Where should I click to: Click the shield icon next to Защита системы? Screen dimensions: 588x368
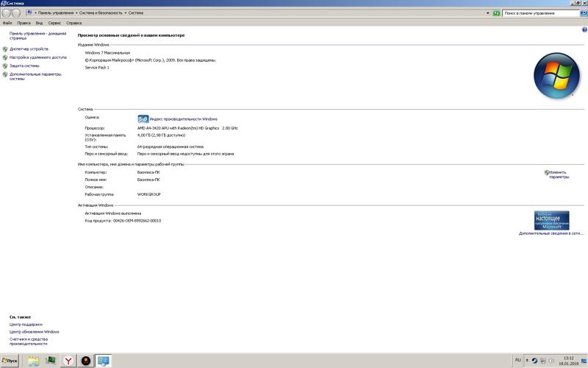click(5, 66)
